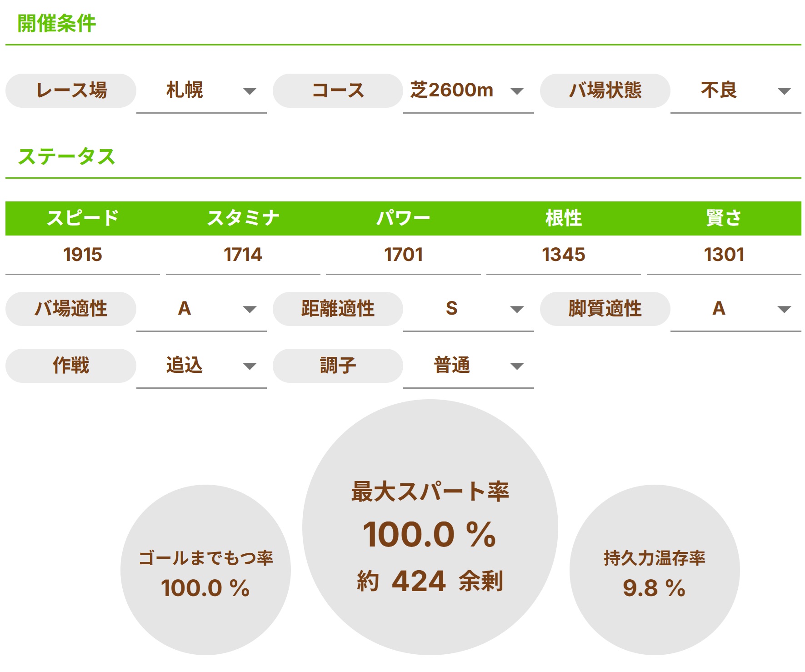Click the 賢さ input field with 1301
Screen dimensions: 805x672
pyautogui.click(x=724, y=255)
